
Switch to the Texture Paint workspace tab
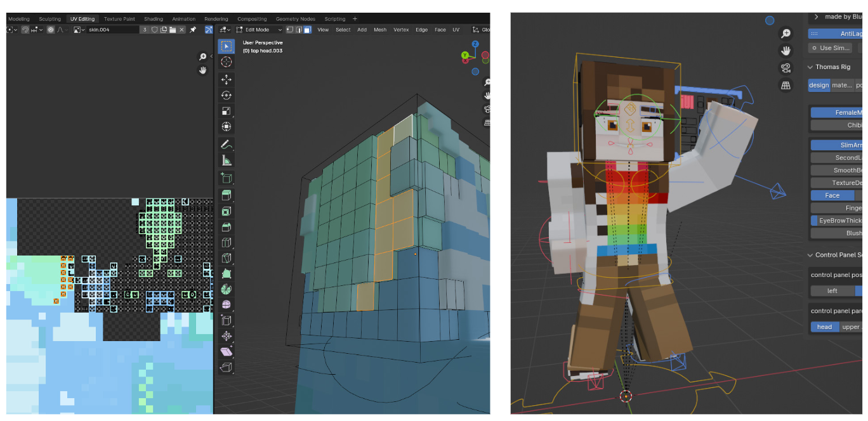point(119,19)
